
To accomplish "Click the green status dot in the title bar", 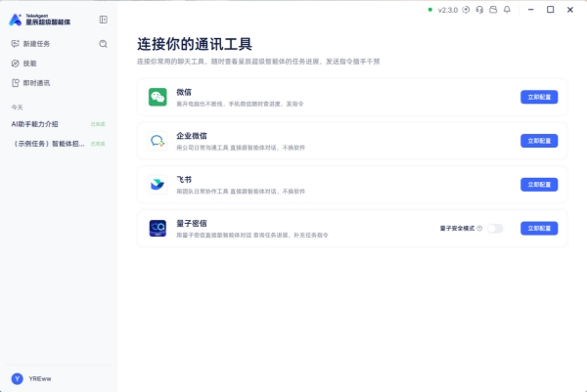I will [430, 10].
